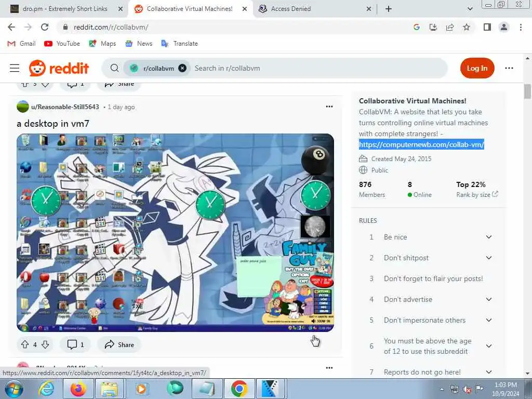The height and width of the screenshot is (399, 532).
Task: Open the Gmail bookmark
Action: 22,44
